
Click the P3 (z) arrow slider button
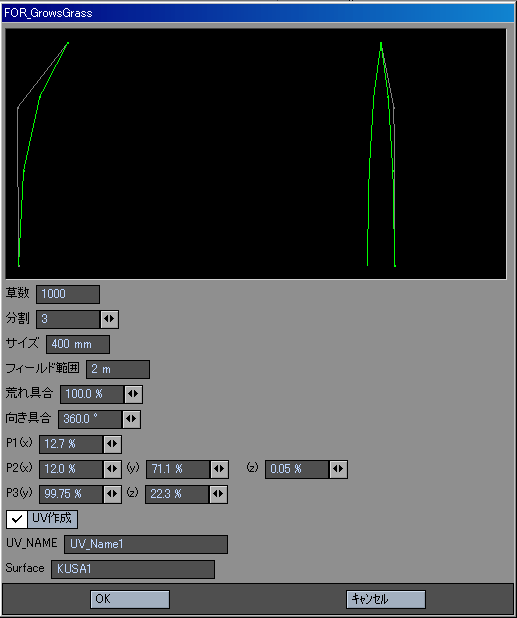click(218, 494)
